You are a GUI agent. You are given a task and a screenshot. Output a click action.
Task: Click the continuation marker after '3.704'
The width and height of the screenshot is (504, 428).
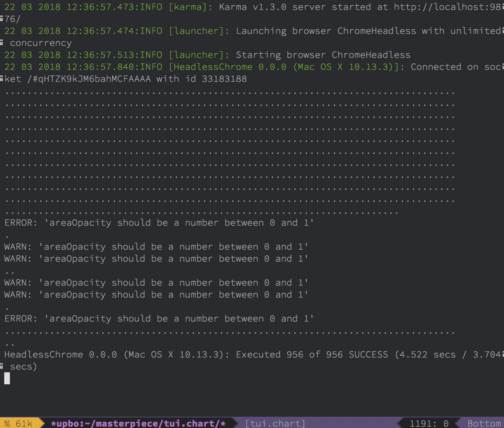pos(503,355)
